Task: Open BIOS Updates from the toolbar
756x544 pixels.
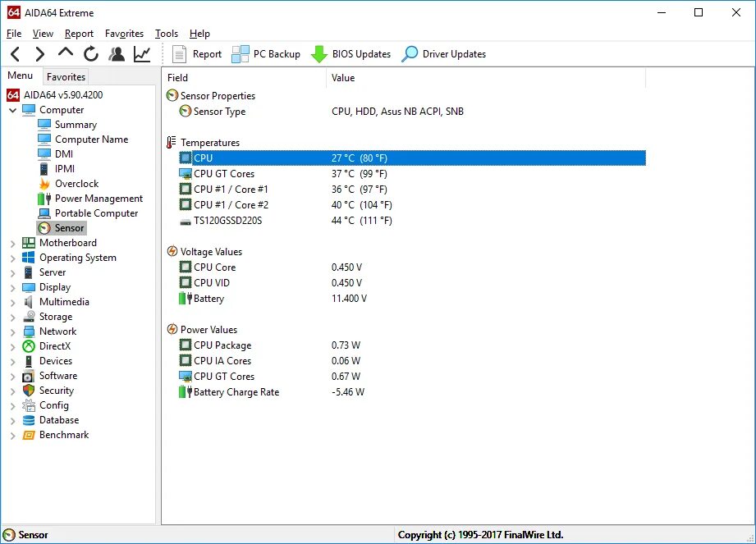Action: (x=351, y=54)
